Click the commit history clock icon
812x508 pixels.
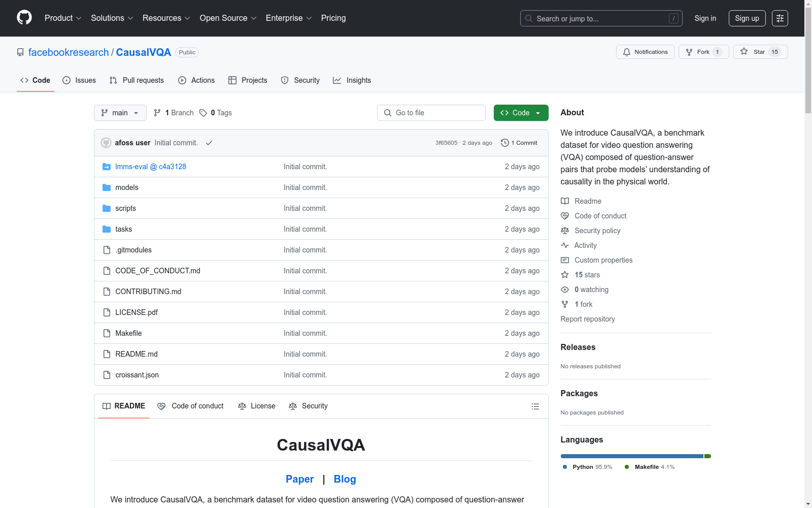pos(504,143)
